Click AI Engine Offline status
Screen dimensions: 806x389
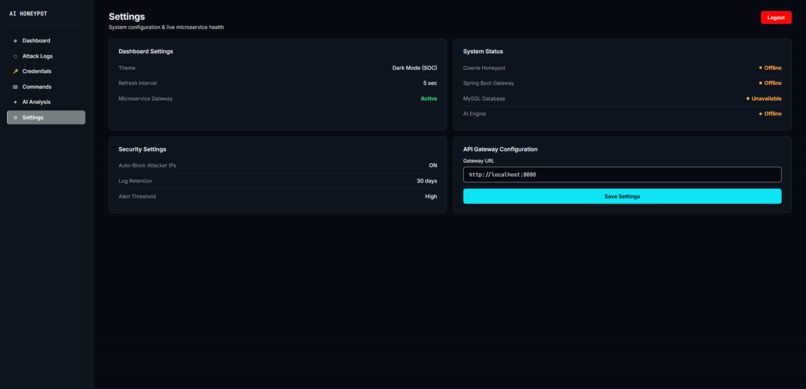click(770, 114)
